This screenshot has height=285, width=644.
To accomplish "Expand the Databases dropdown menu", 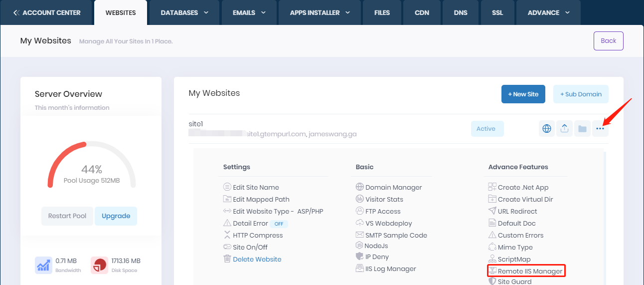I will (184, 12).
